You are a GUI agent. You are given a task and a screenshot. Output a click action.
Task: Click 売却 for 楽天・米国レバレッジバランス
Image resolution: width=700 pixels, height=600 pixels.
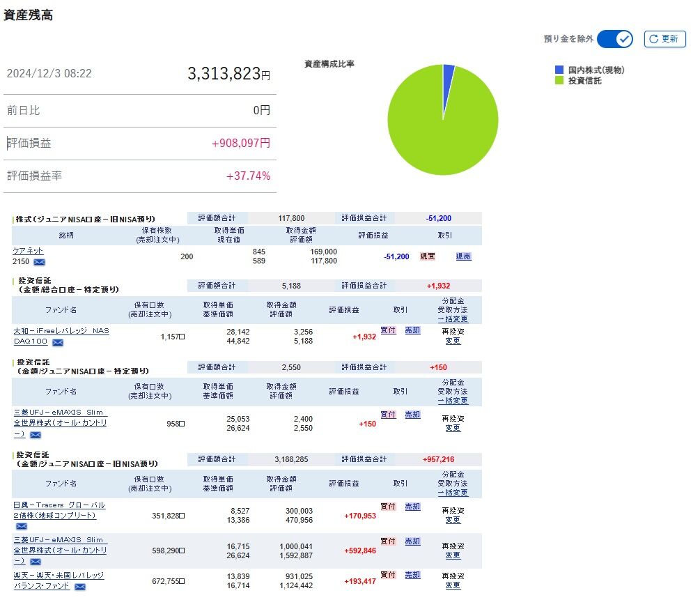pyautogui.click(x=412, y=575)
